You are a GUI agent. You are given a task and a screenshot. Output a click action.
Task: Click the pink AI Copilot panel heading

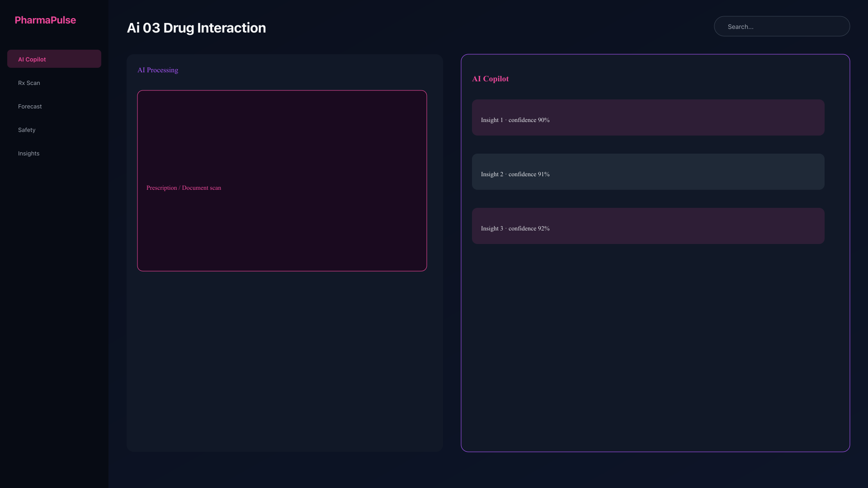[x=490, y=79]
